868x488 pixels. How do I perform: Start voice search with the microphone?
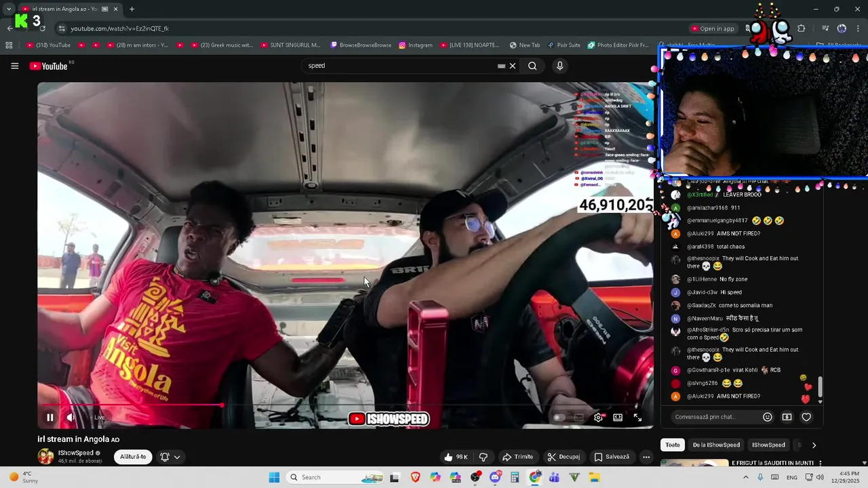tap(559, 66)
